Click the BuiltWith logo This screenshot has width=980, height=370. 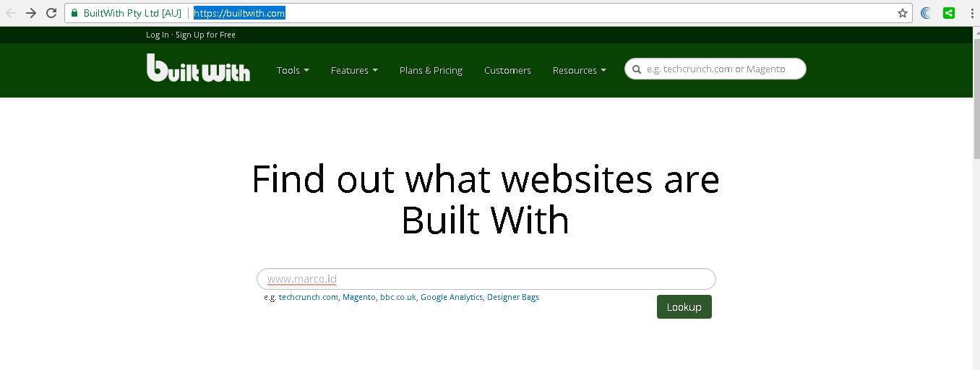pos(199,67)
